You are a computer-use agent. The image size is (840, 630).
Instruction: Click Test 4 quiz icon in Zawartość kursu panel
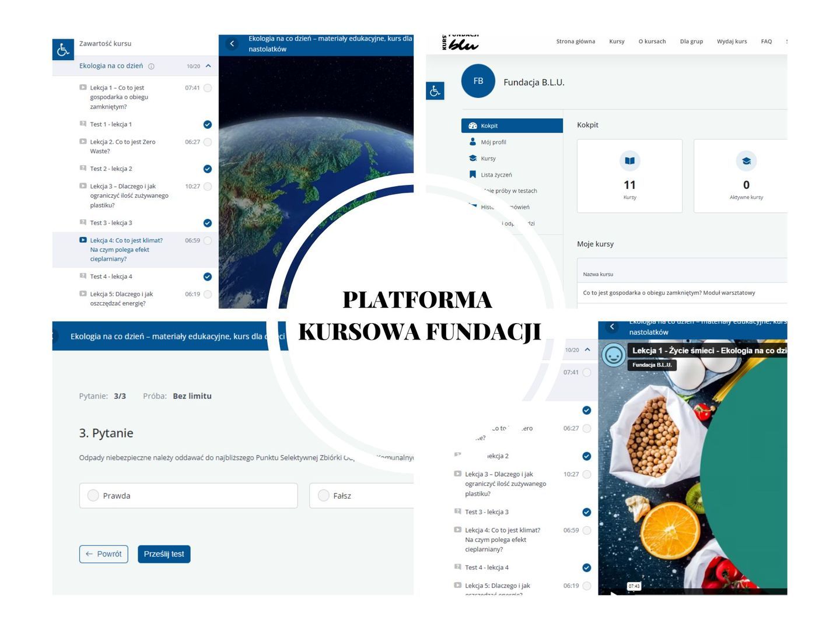[x=83, y=276]
